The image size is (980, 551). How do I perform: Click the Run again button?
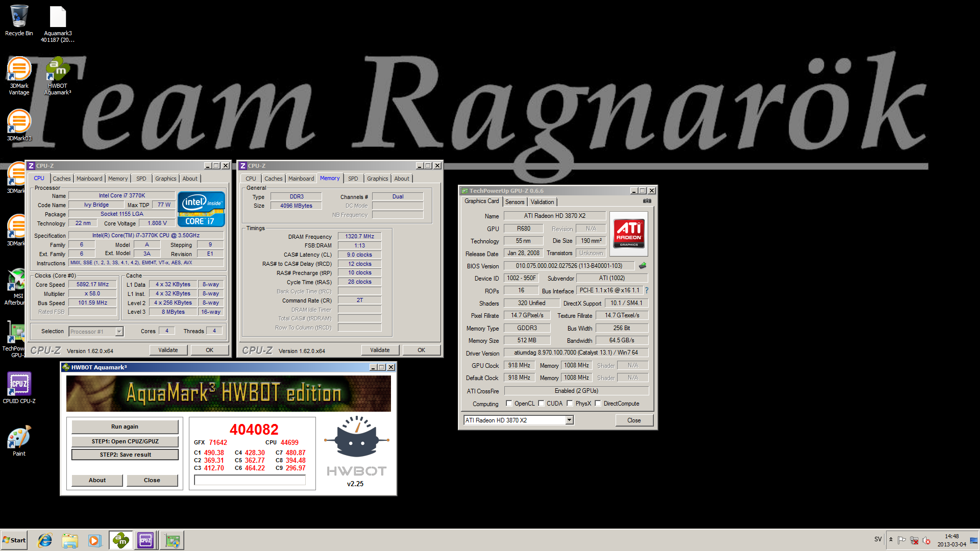tap(125, 427)
